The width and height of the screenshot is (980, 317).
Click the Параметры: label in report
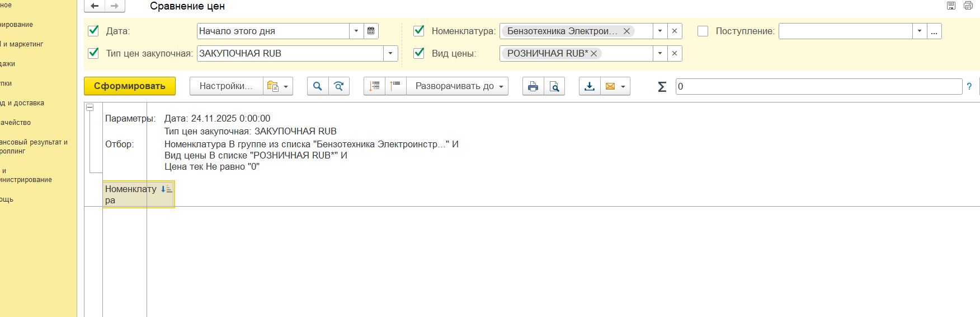[130, 118]
